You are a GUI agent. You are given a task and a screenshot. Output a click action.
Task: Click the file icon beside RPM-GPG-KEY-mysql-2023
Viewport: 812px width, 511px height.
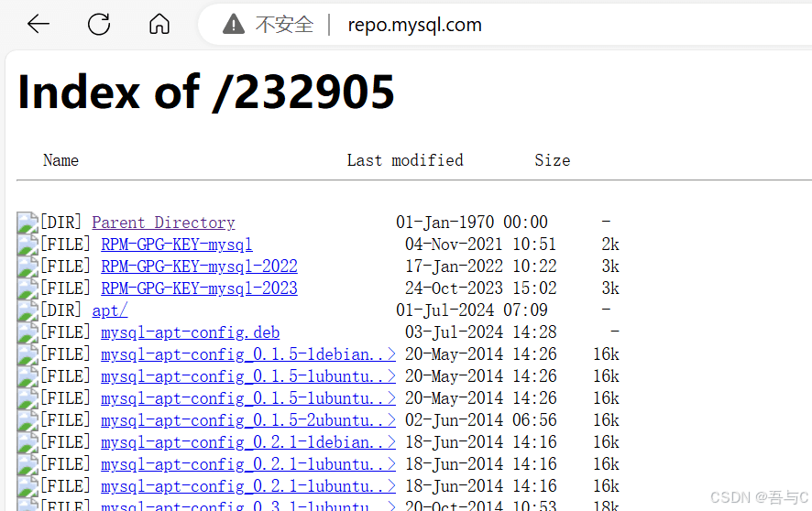27,288
